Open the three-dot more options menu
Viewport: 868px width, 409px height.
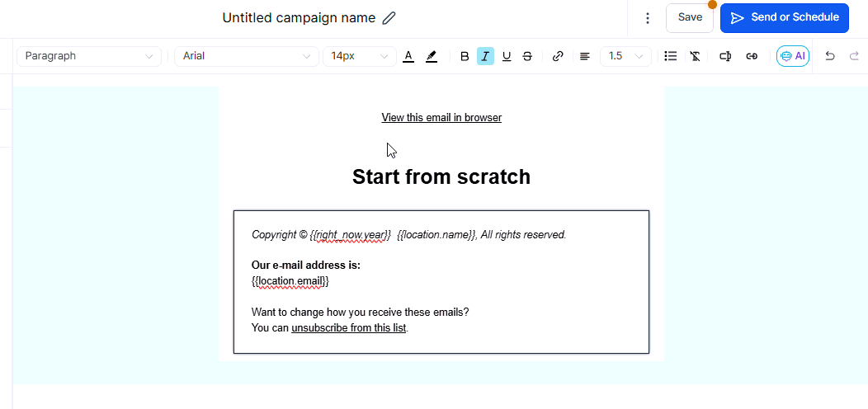[647, 18]
